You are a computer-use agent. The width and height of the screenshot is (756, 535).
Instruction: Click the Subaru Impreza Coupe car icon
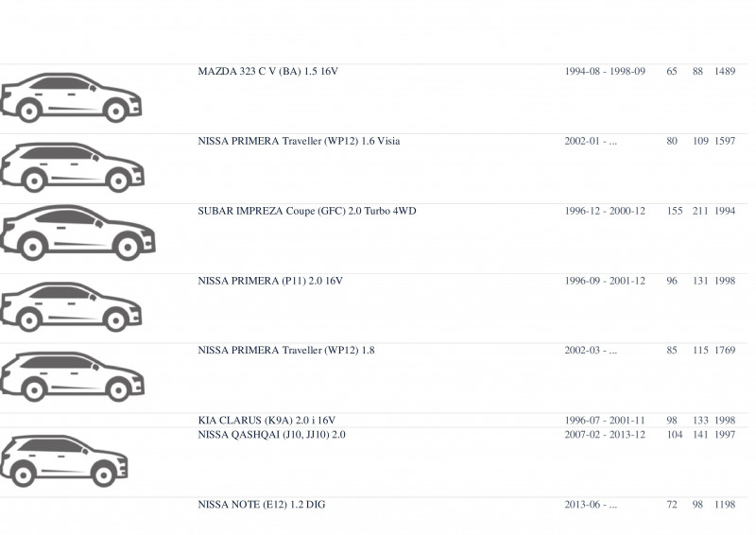tap(77, 233)
